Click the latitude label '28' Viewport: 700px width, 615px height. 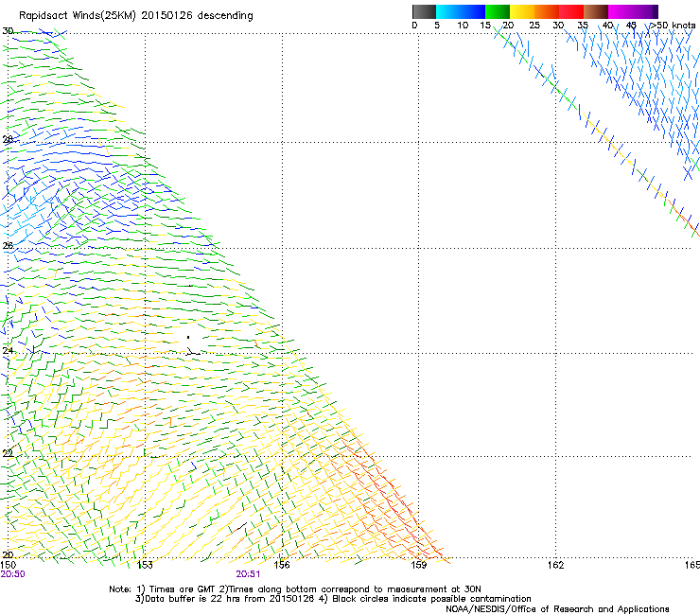(x=8, y=139)
